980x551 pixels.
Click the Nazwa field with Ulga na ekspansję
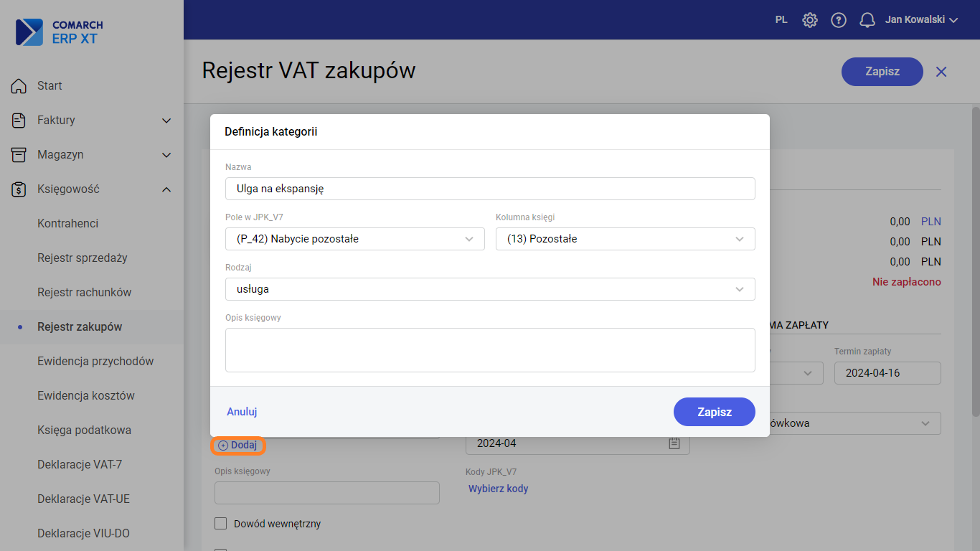click(489, 189)
